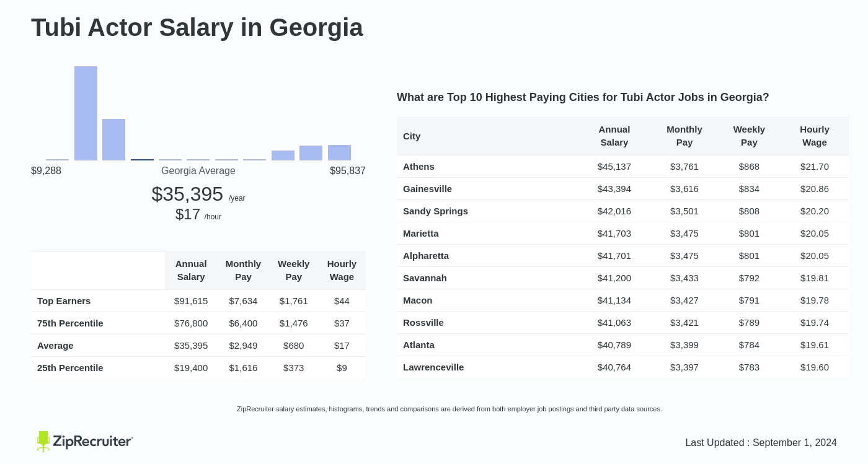Click the Top 10 Highest Paying Cities heading

point(583,97)
